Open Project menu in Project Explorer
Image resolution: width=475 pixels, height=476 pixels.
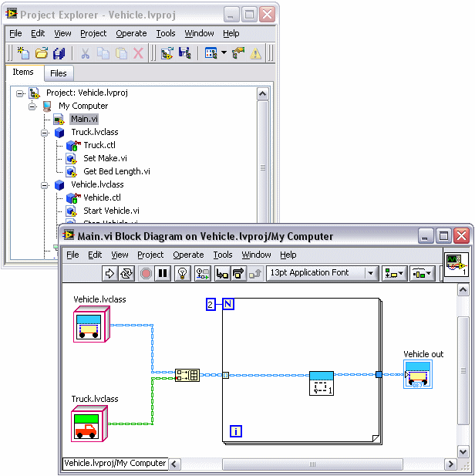coord(93,33)
